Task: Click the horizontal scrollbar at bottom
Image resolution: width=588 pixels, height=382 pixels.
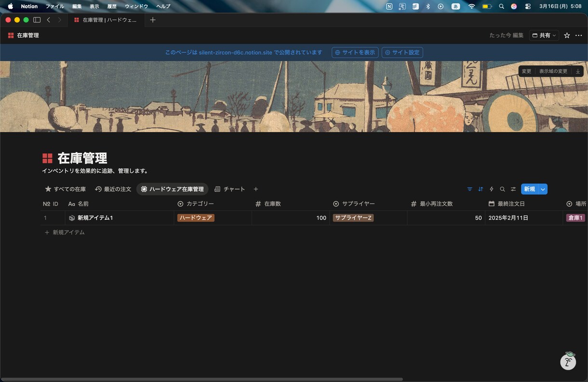Action: 201,379
